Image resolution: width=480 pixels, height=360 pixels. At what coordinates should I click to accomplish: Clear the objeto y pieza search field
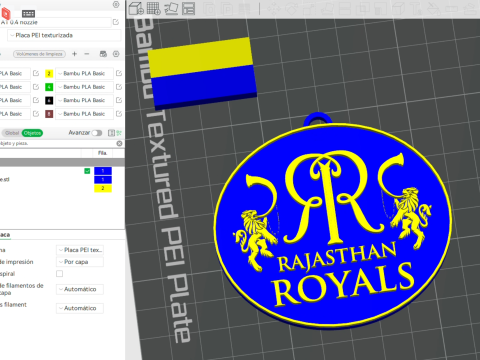tap(119, 143)
